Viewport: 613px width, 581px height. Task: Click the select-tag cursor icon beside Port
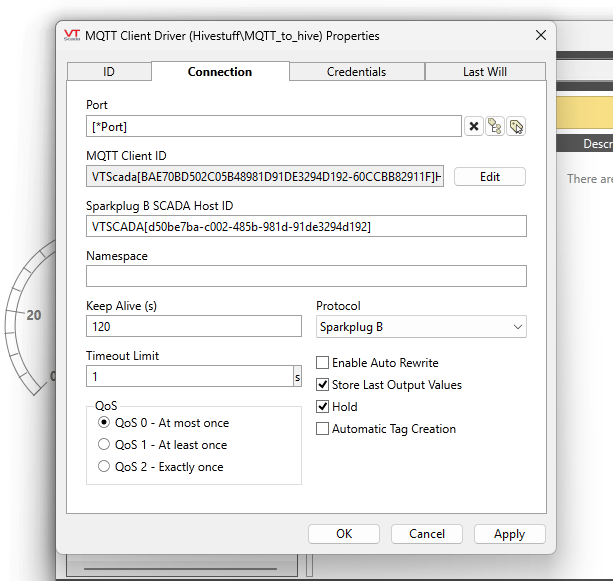coord(516,126)
